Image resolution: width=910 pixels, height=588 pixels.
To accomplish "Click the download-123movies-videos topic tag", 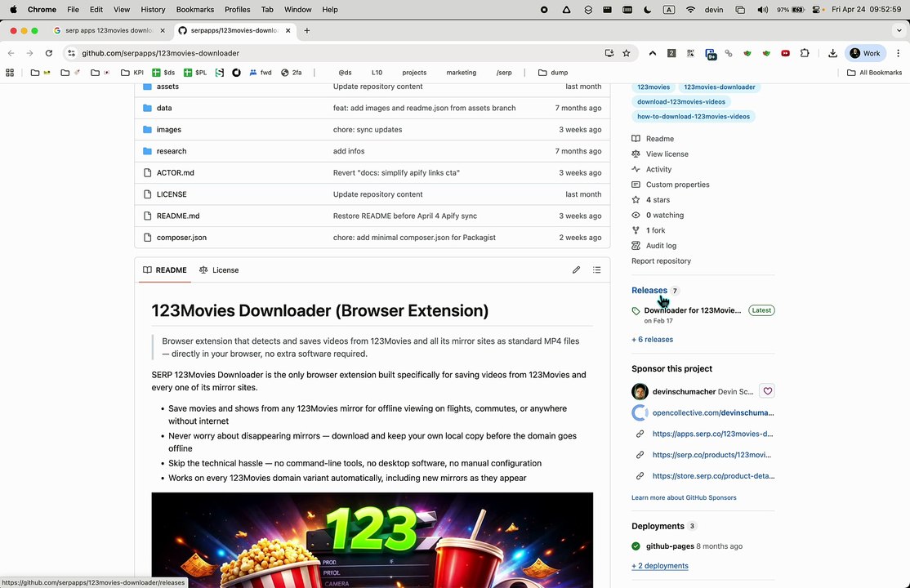I will click(x=680, y=101).
